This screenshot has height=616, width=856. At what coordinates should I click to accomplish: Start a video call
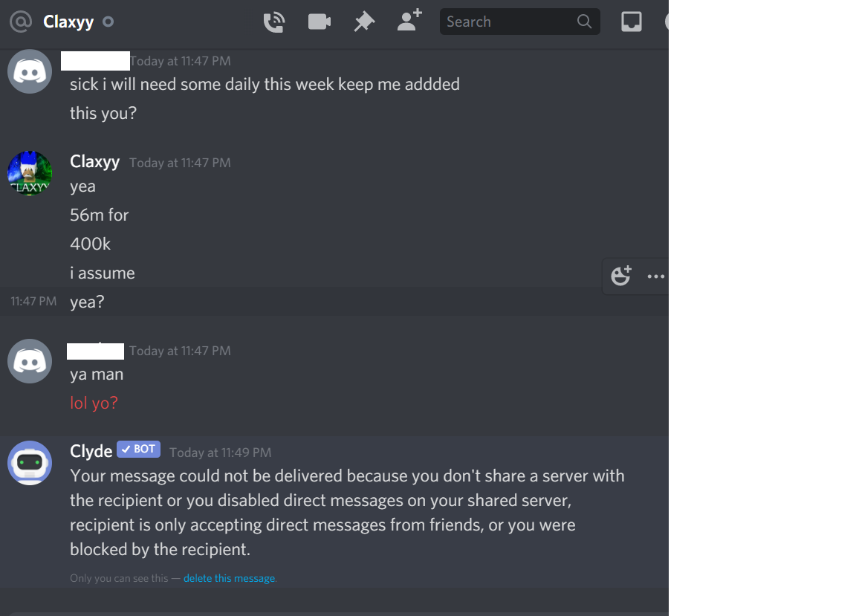(x=320, y=22)
